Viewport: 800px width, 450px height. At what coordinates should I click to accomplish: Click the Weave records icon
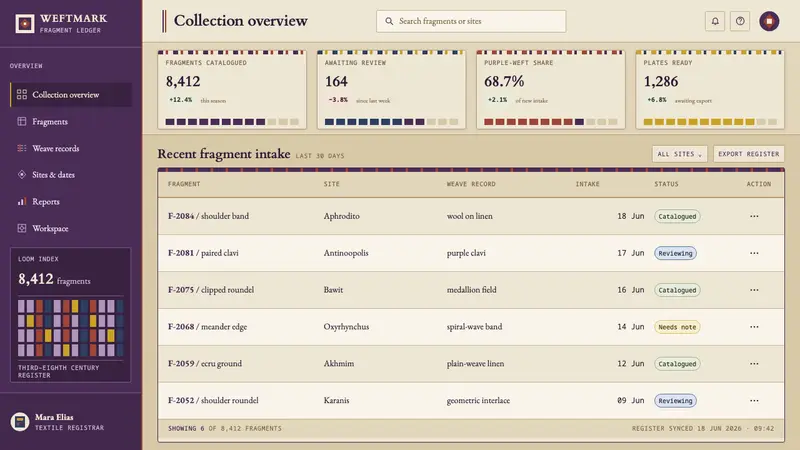coord(21,148)
